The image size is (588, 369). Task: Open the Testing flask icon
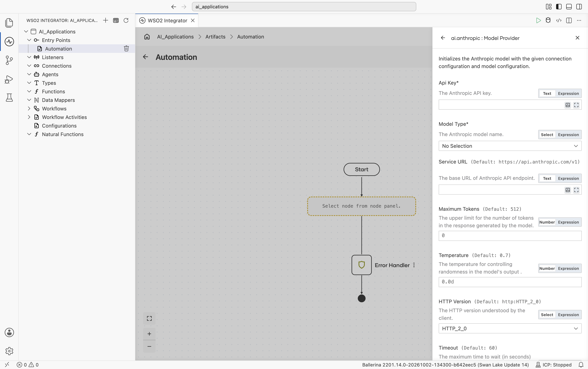point(9,98)
